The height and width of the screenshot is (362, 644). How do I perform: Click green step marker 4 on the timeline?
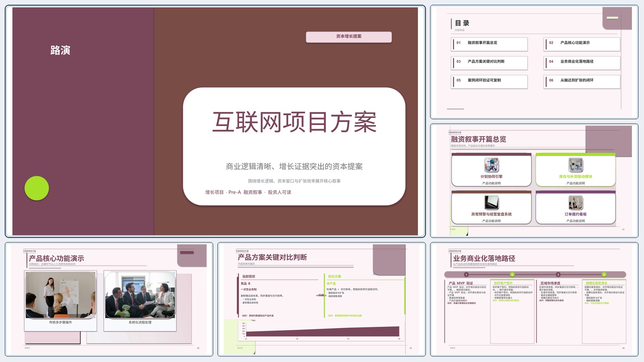click(x=604, y=275)
